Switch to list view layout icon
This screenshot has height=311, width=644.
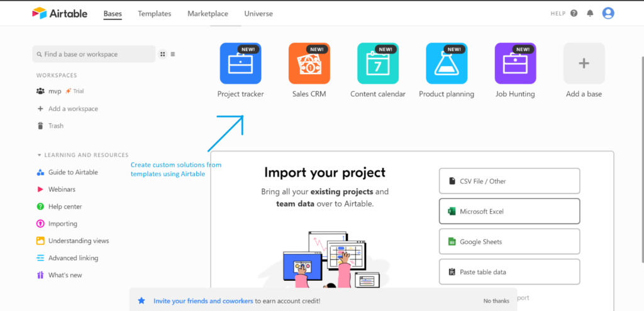[x=173, y=54]
